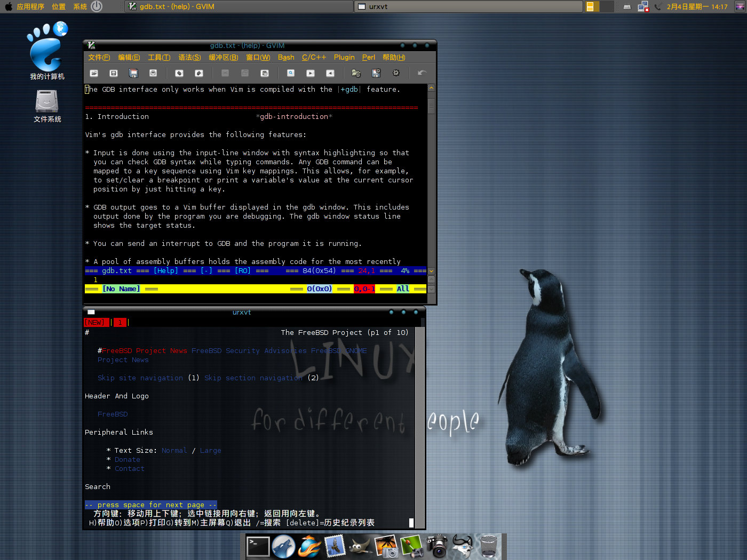Image resolution: width=747 pixels, height=560 pixels.
Task: Open the sunset photo camera icon in dock
Action: (x=386, y=546)
